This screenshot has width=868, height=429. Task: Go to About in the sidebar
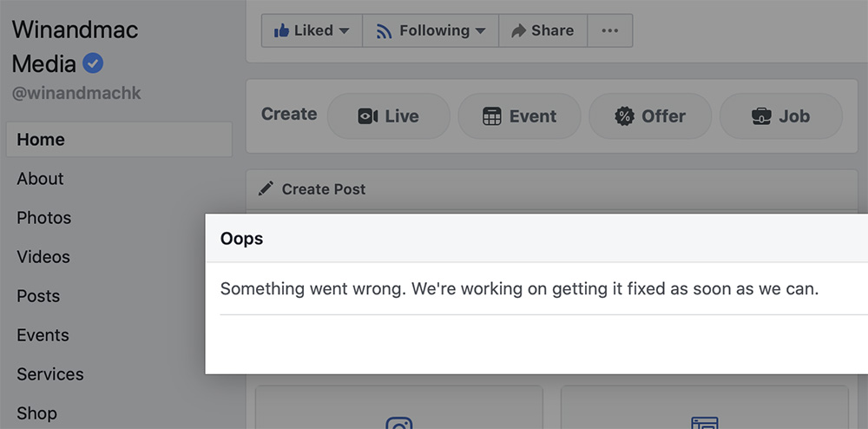(40, 179)
